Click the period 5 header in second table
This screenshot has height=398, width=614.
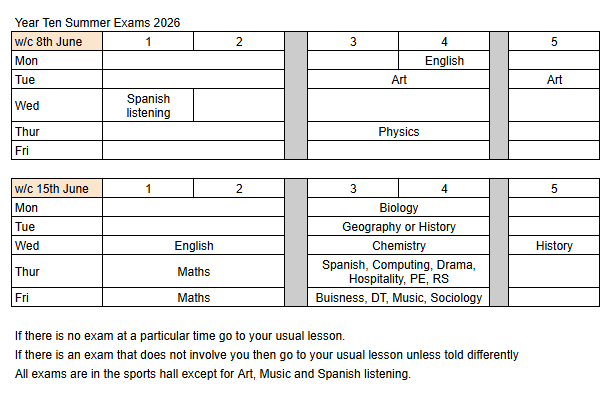tap(554, 188)
